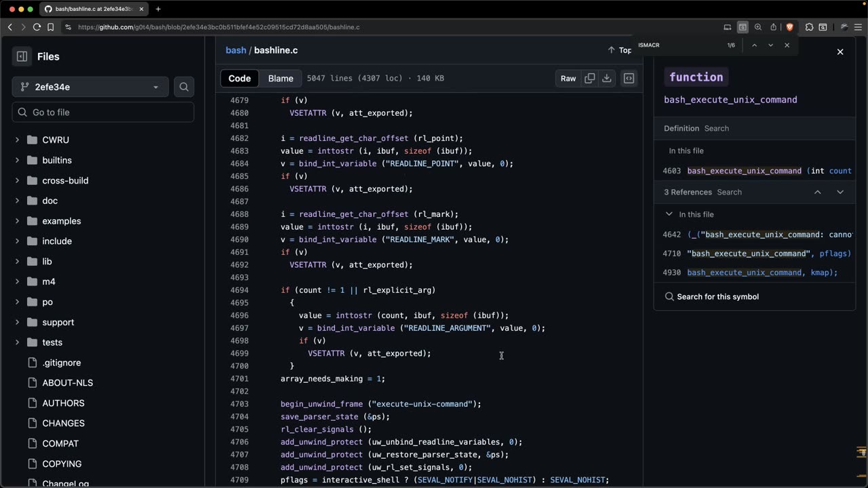Screen dimensions: 868x488
Task: Expand the po folder
Action: click(17, 302)
